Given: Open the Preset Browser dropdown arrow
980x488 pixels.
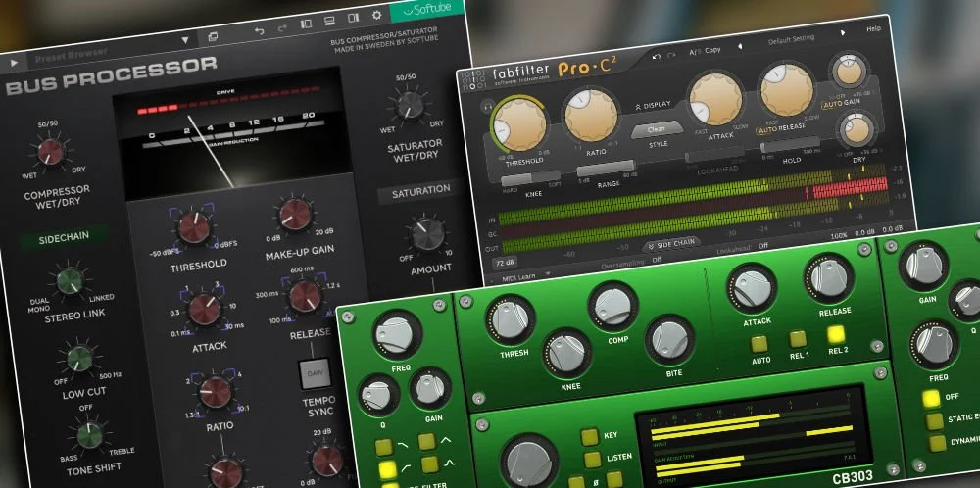Looking at the screenshot, I should click(185, 40).
